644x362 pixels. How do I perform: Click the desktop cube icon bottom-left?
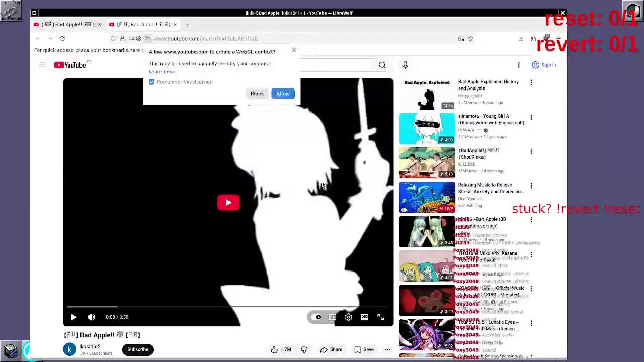click(x=10, y=350)
